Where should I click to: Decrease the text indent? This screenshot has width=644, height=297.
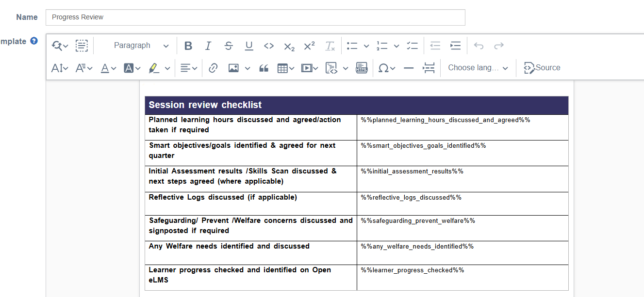[435, 46]
